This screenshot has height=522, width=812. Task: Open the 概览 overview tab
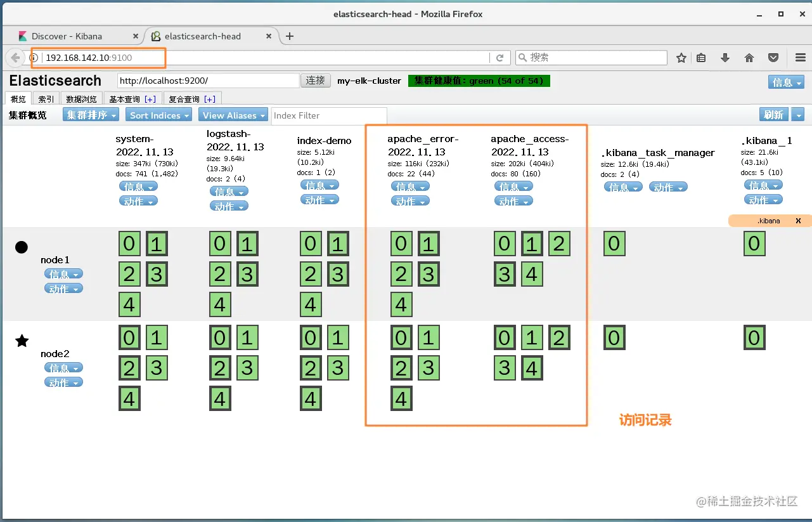click(19, 99)
